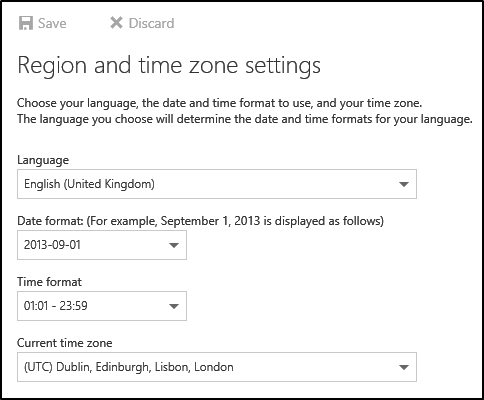484x400 pixels.
Task: Click the Date format label text
Action: pos(50,221)
